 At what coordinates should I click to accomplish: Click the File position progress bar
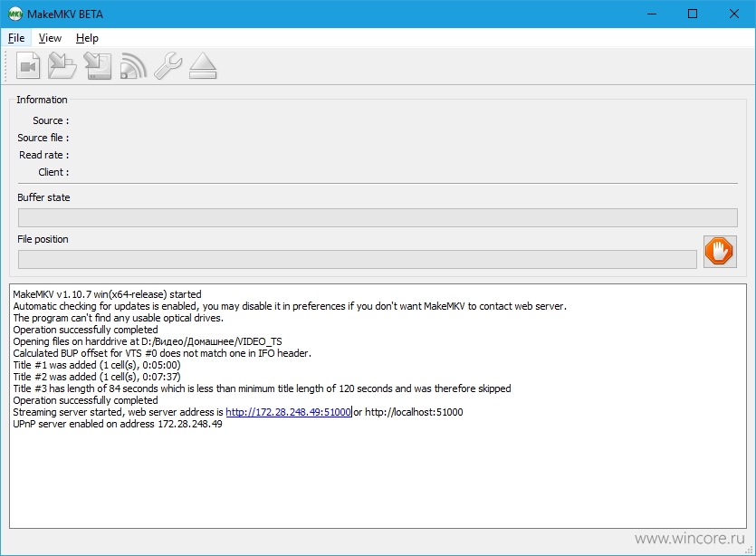coord(358,259)
